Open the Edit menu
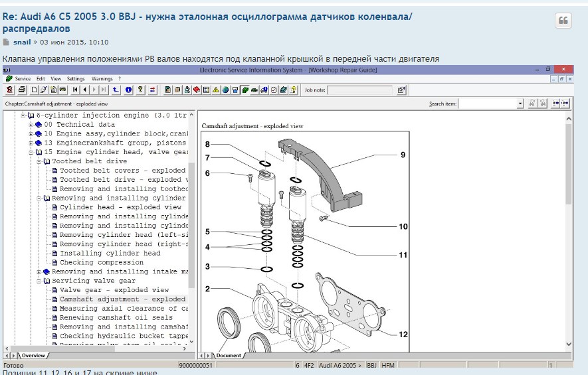Viewport: 588px width, 375px height. tap(41, 79)
